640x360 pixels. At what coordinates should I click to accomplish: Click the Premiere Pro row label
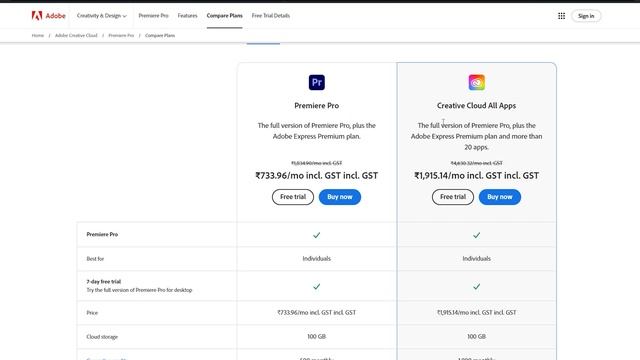point(102,234)
